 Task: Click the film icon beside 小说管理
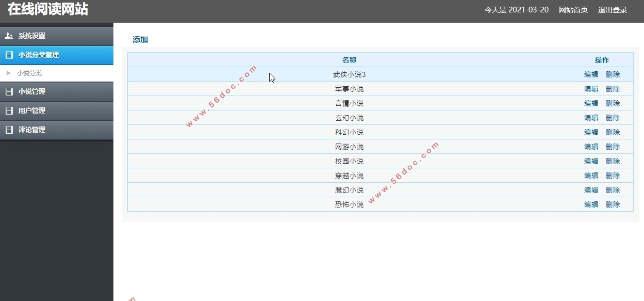[x=9, y=91]
